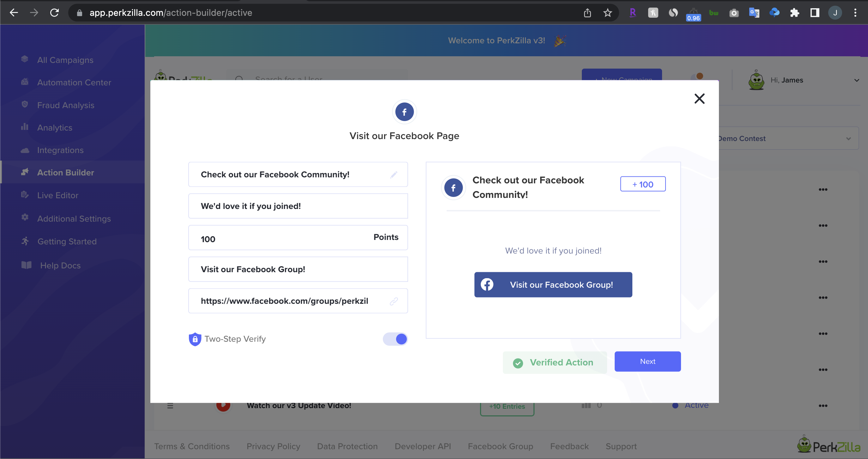Click the browser back arrow
This screenshot has width=868, height=459.
(x=14, y=13)
